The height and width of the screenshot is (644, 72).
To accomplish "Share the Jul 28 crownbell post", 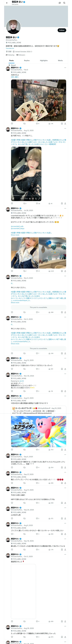I will click(x=65, y=271).
